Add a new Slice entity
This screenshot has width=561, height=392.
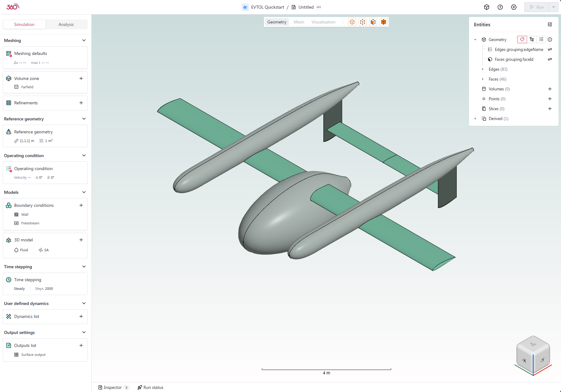pyautogui.click(x=550, y=109)
